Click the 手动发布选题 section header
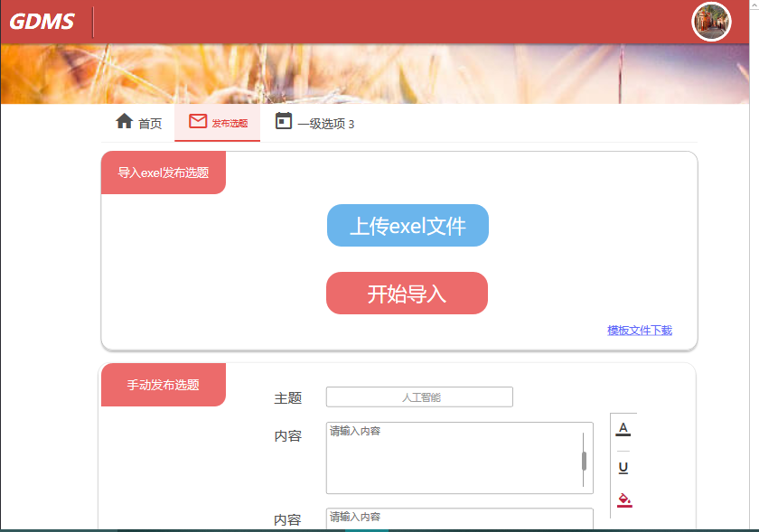This screenshot has width=759, height=532. tap(164, 385)
